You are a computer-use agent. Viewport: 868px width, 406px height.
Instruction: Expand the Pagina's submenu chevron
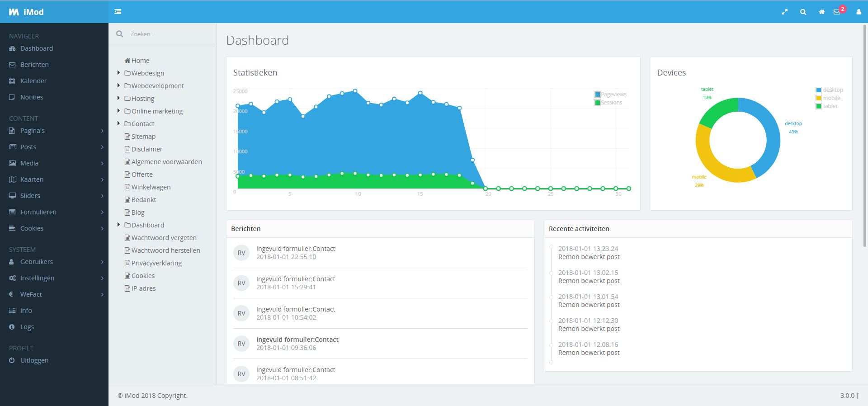(x=102, y=131)
